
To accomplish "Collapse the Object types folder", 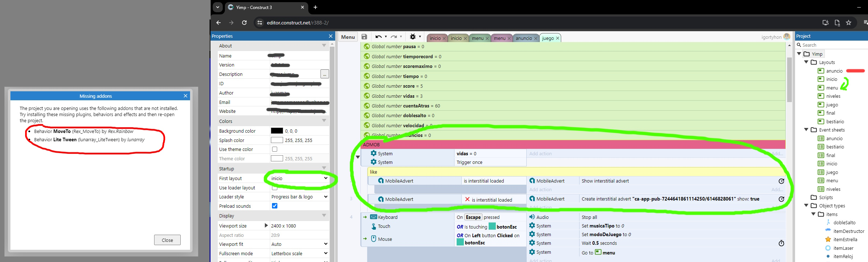I will 806,206.
